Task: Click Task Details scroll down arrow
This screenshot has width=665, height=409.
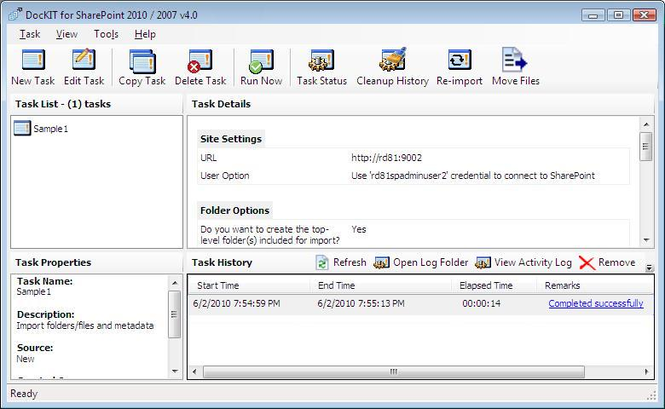Action: click(646, 240)
